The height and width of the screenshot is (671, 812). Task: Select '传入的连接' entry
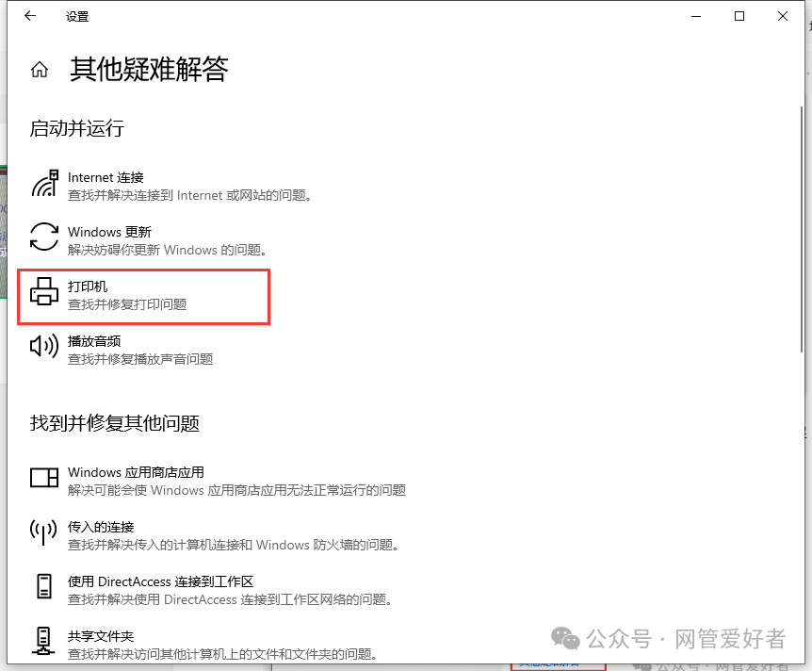(101, 528)
